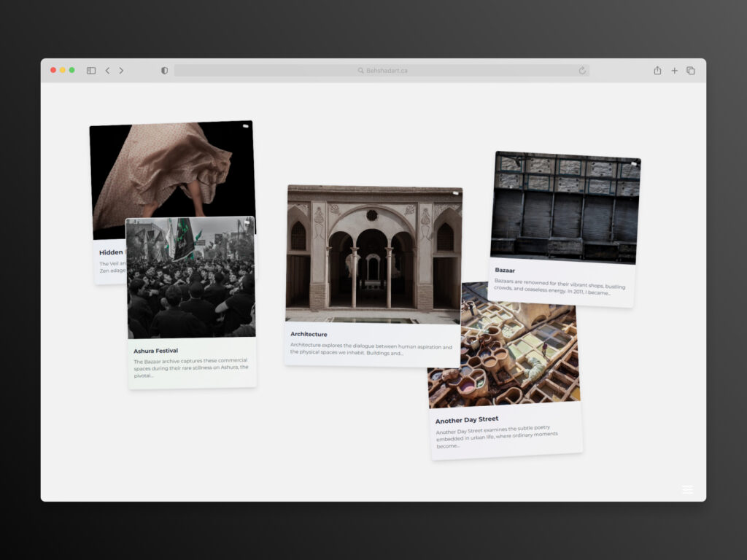Open the privacy report shield icon
The height and width of the screenshot is (560, 747).
click(x=164, y=71)
